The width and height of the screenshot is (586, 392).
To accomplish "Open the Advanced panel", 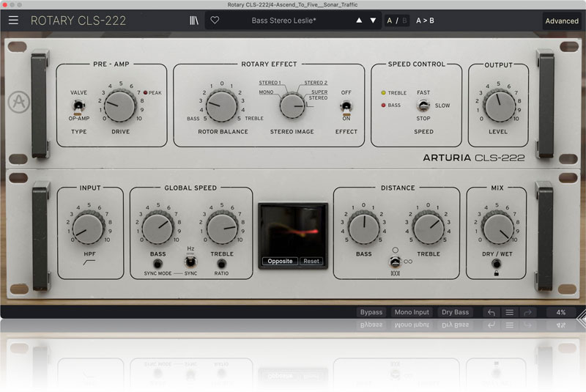I will coord(562,21).
